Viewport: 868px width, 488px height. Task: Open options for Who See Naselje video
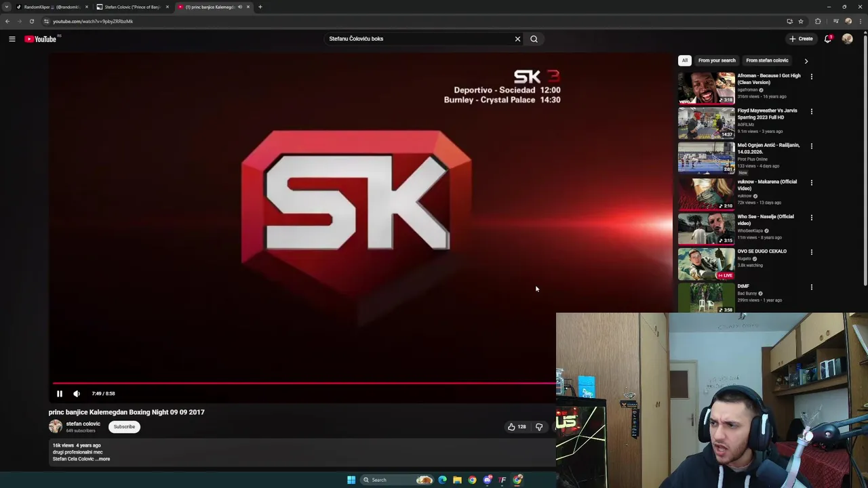coord(811,218)
